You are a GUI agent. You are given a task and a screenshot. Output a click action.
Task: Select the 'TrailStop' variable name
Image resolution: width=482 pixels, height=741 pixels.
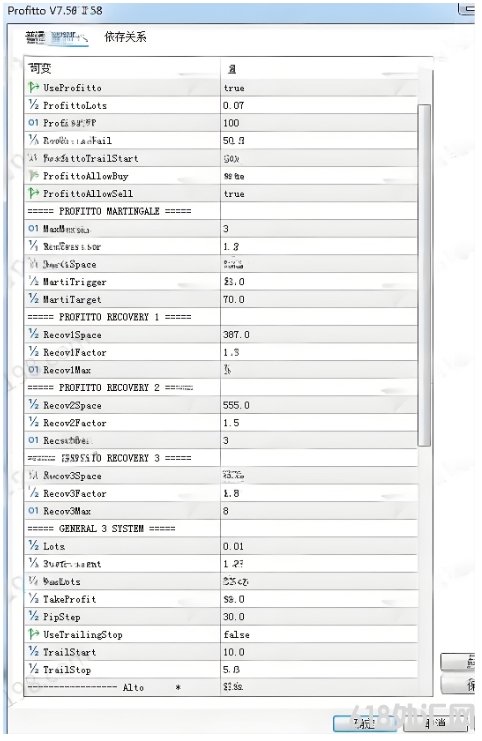pyautogui.click(x=67, y=670)
